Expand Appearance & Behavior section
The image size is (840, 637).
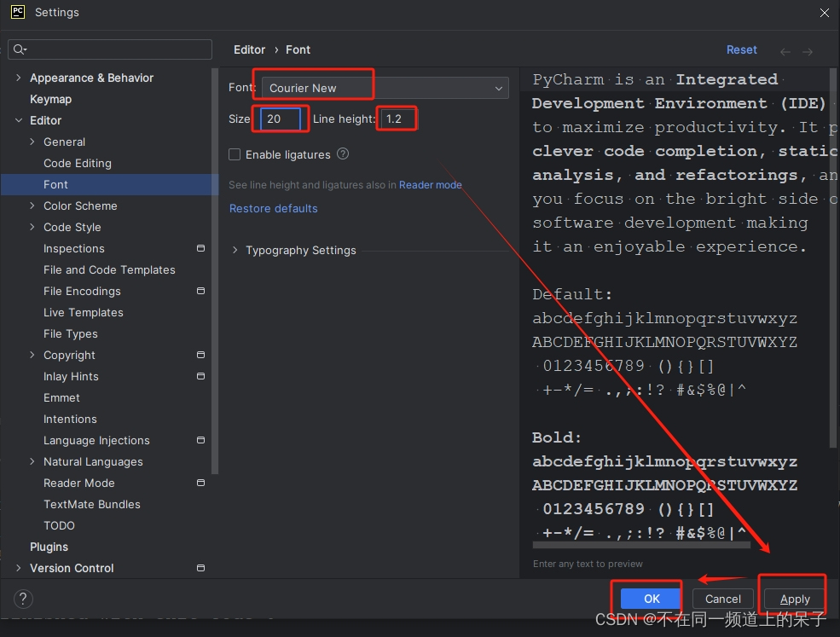coord(19,78)
